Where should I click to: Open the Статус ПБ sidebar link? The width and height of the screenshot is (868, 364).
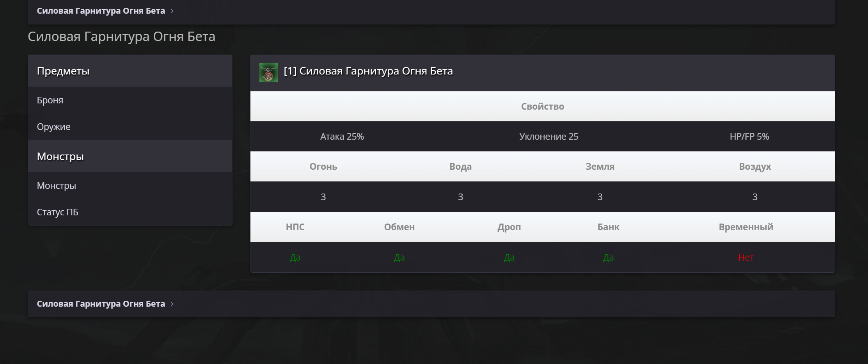click(x=57, y=212)
